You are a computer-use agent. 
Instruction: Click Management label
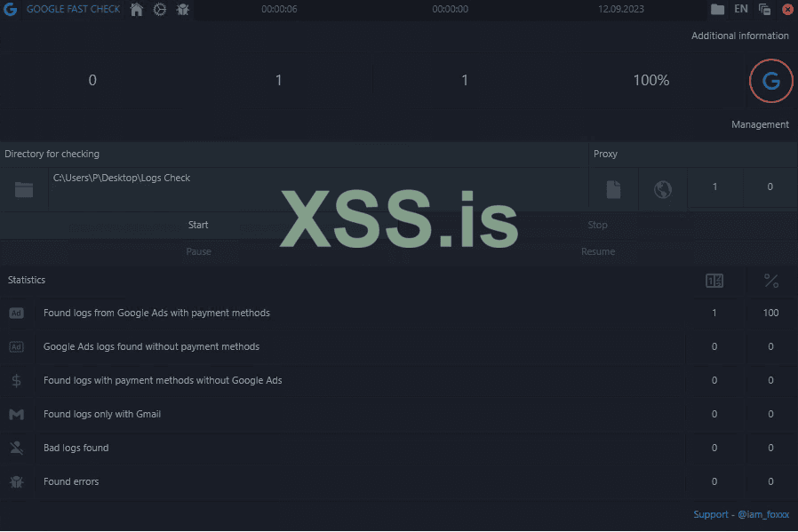760,124
